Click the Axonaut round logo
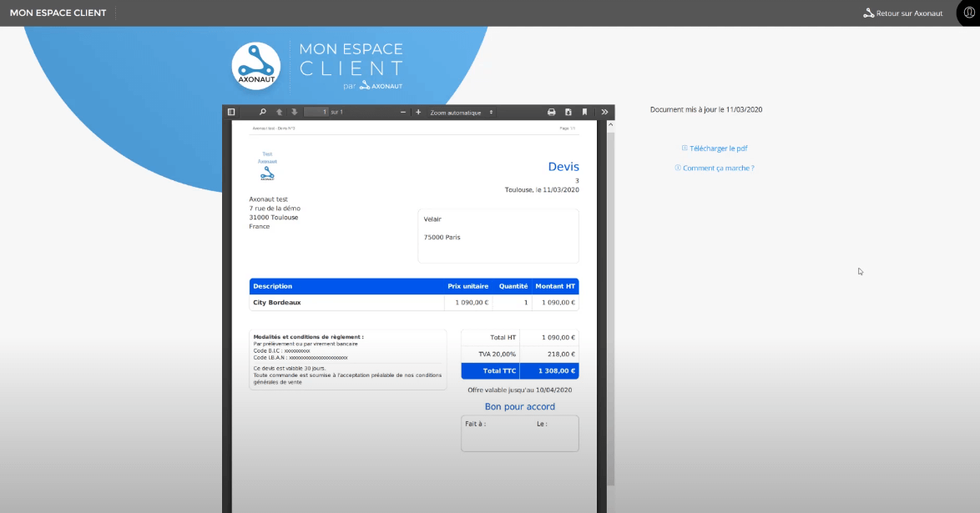Screen dimensions: 980x513 (256, 66)
